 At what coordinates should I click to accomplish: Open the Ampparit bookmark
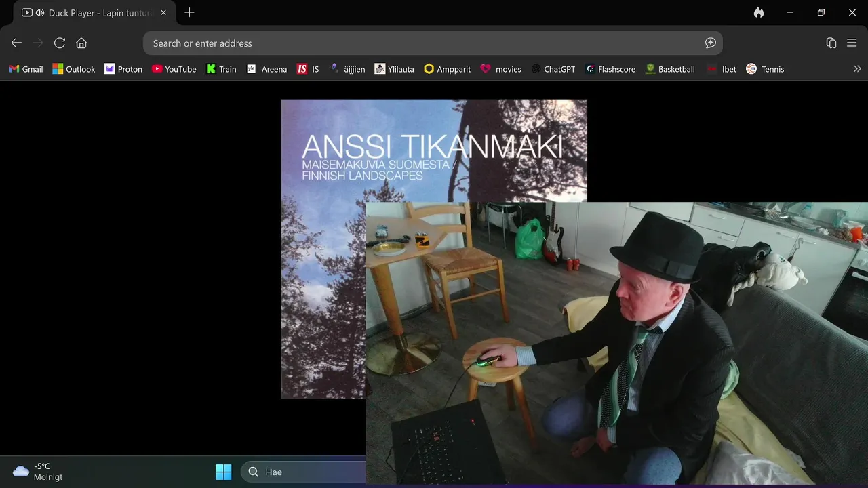(x=447, y=69)
